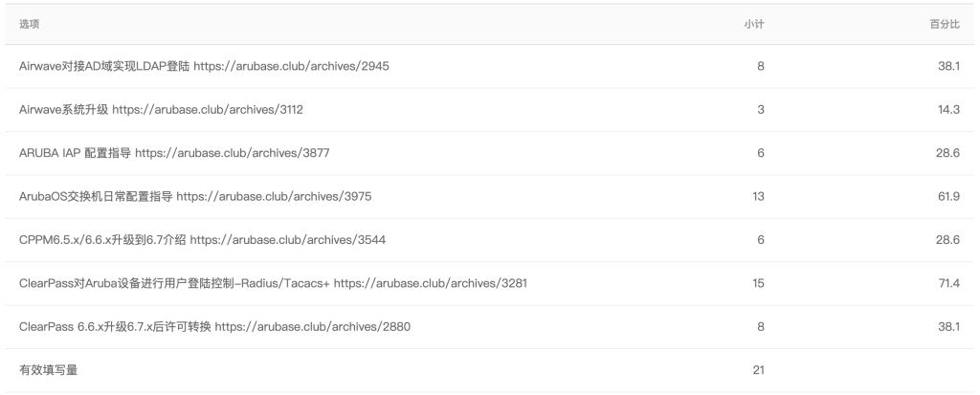Click the 百分比 column header
This screenshot has width=980, height=395.
[945, 24]
